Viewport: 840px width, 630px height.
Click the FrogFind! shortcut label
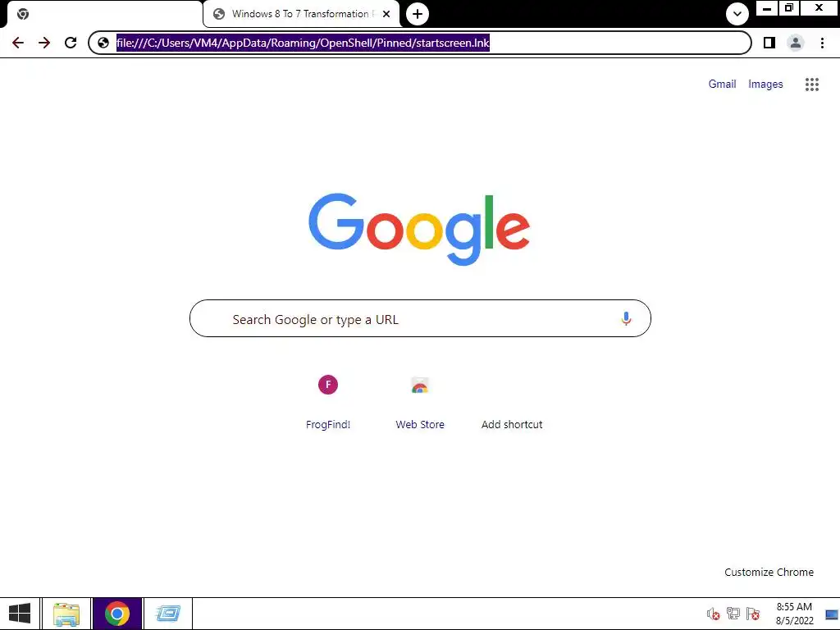click(328, 424)
